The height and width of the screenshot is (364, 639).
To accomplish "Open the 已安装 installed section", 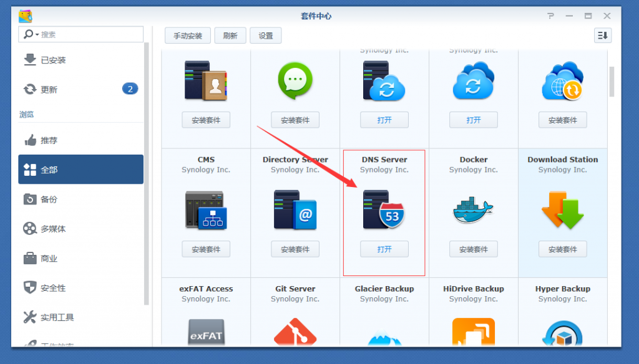I will click(80, 60).
